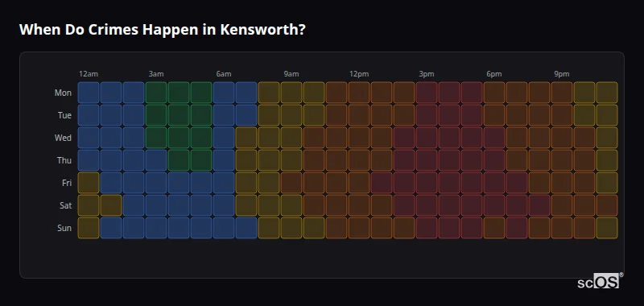Click the 'Mon' row label

pos(63,93)
